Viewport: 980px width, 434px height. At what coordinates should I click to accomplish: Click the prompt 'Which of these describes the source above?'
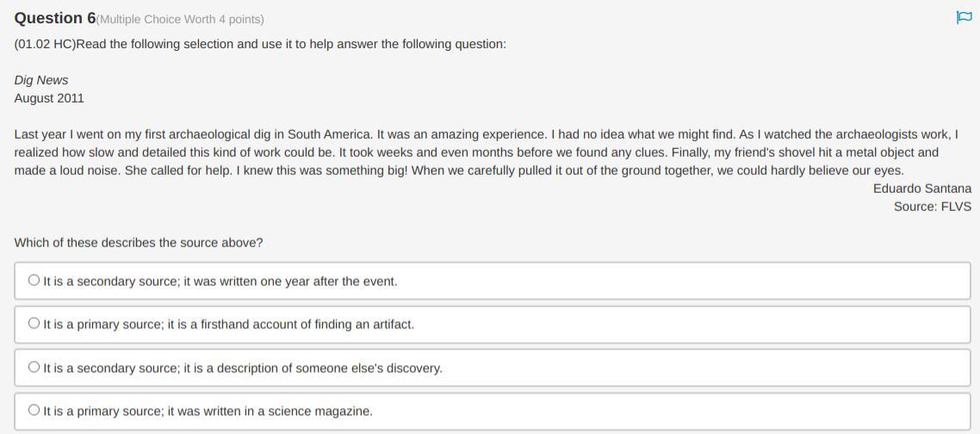tap(139, 243)
